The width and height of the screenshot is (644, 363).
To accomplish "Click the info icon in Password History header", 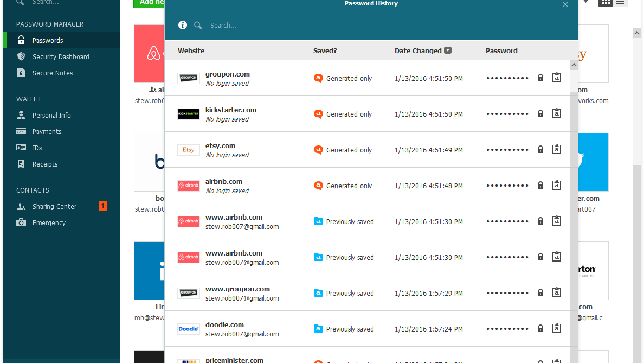I will pyautogui.click(x=183, y=25).
